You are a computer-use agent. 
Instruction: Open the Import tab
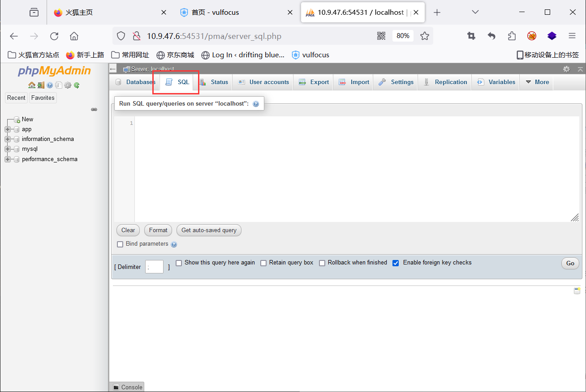(x=354, y=82)
